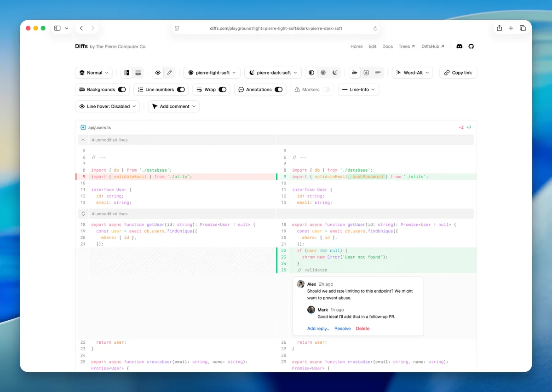Select the plus-minus diff indicator style icon
Image resolution: width=552 pixels, height=392 pixels.
pyautogui.click(x=366, y=73)
